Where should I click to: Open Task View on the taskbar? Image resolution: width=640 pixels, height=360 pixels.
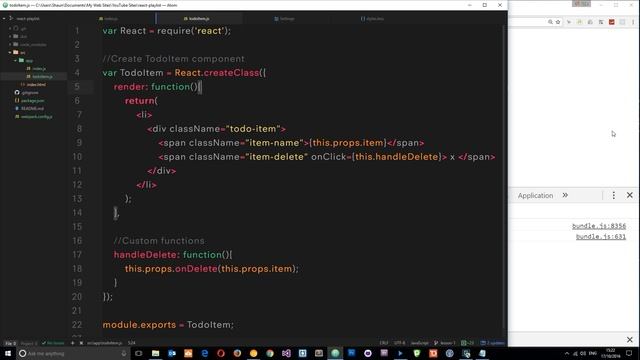[139, 353]
